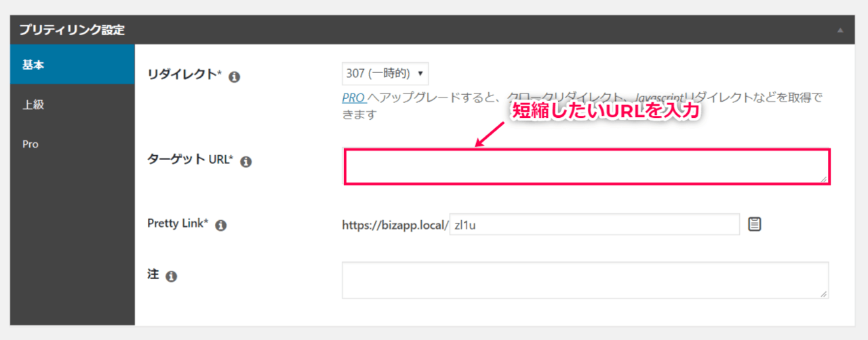Collapse the プリティリンク設定 panel with the header triangle
The width and height of the screenshot is (868, 340).
coord(840,30)
